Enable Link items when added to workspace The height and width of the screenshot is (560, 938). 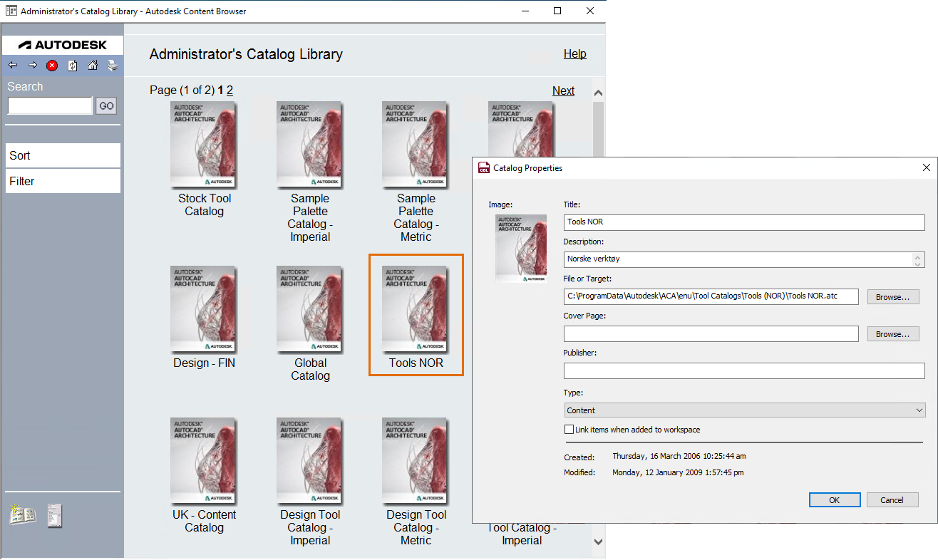569,429
